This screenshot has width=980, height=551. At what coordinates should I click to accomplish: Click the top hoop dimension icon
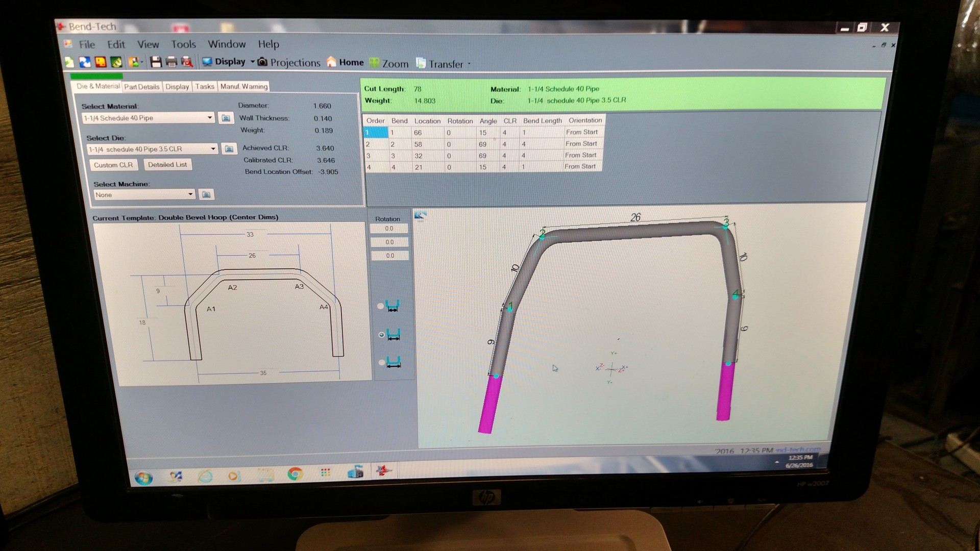click(x=393, y=306)
